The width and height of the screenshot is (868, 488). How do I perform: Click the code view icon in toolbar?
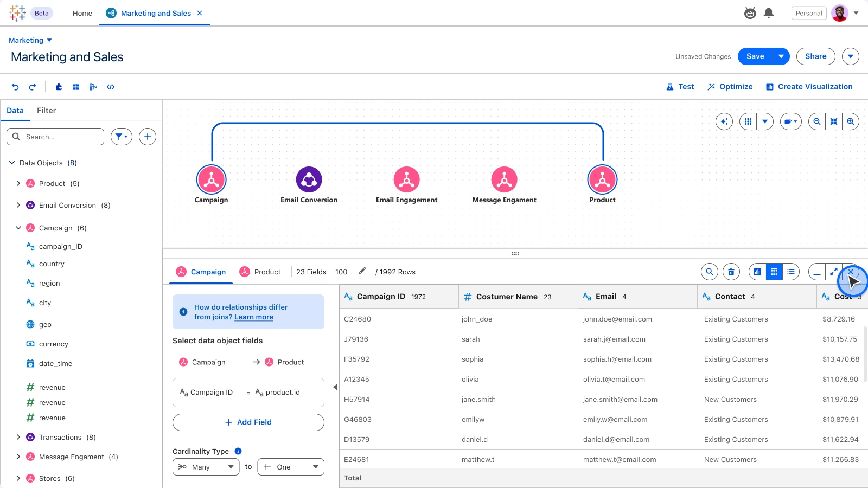tap(111, 87)
